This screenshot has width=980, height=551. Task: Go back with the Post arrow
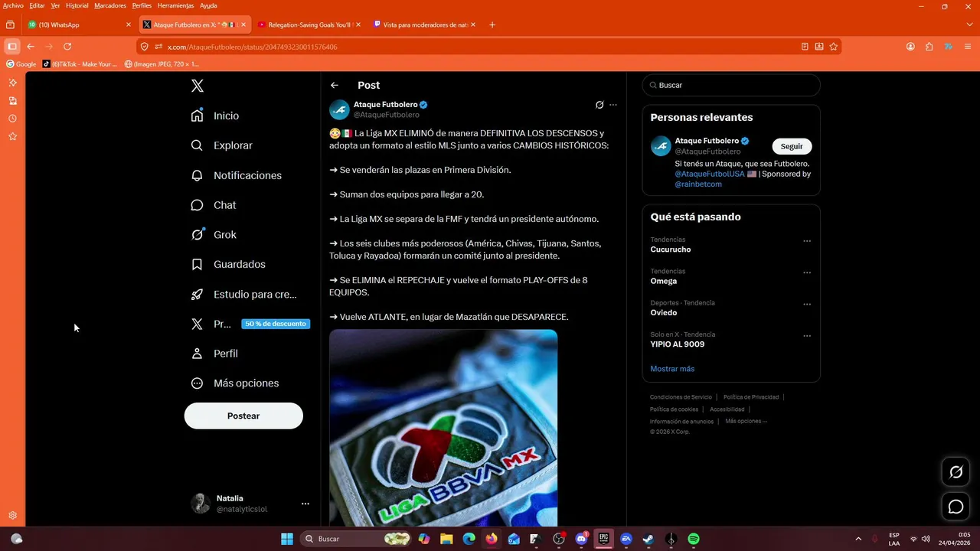[x=335, y=85]
